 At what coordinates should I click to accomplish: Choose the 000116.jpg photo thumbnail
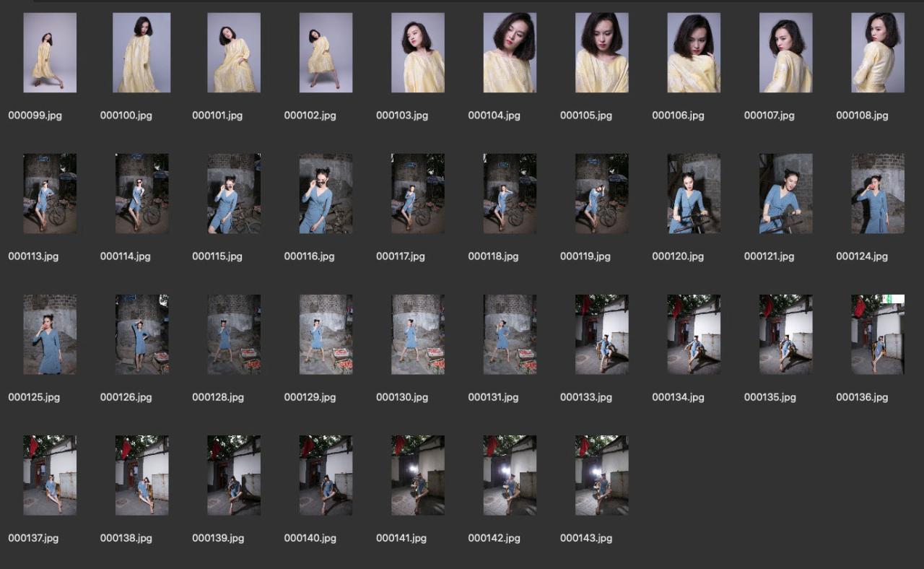326,194
